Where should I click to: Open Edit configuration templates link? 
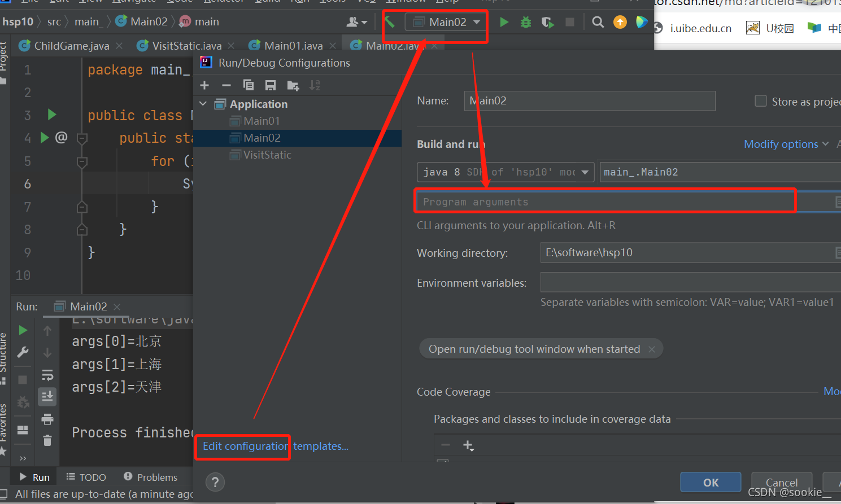click(276, 446)
